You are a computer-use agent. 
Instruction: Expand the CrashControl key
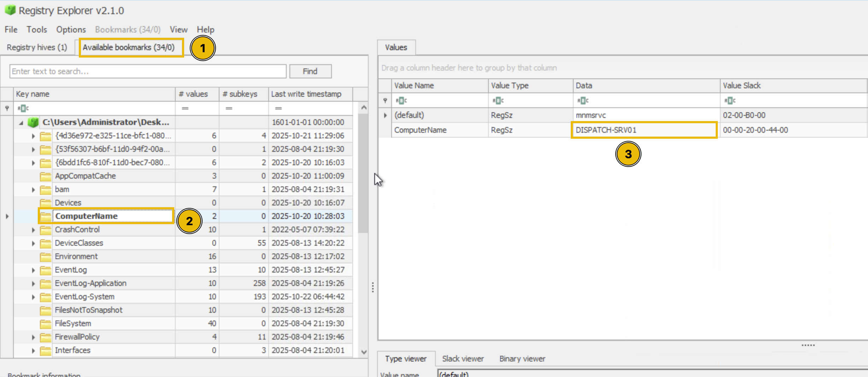[x=33, y=229]
